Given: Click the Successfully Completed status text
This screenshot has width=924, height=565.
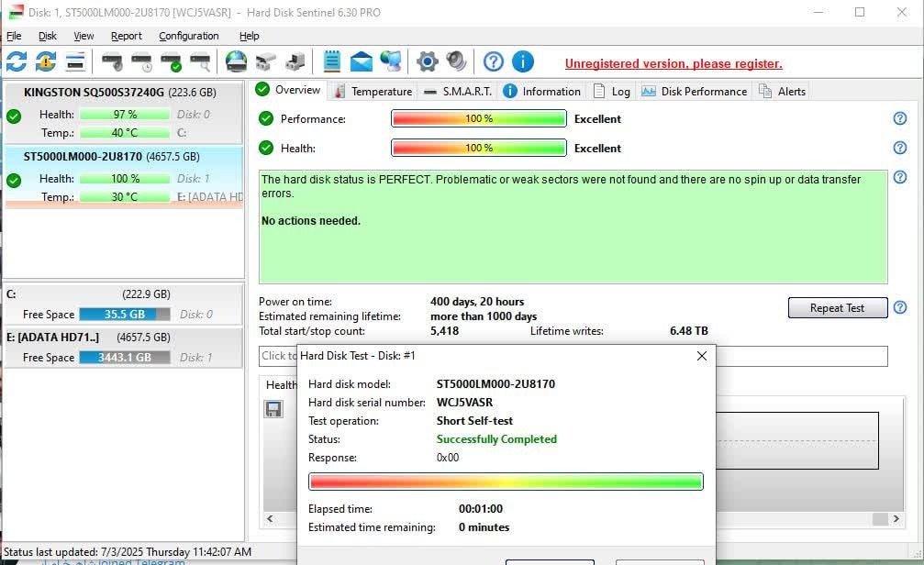Looking at the screenshot, I should pos(496,439).
